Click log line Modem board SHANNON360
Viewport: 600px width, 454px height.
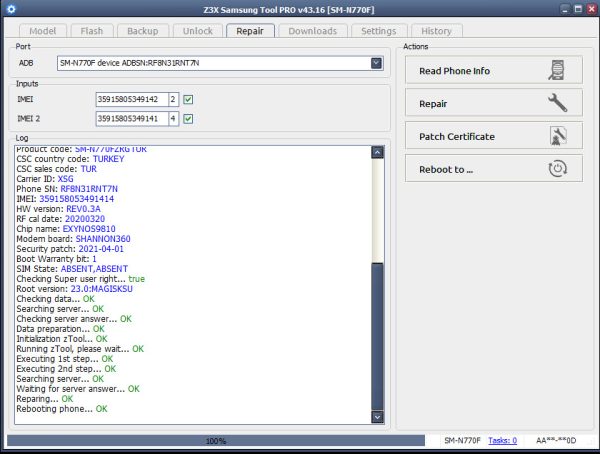(73, 239)
